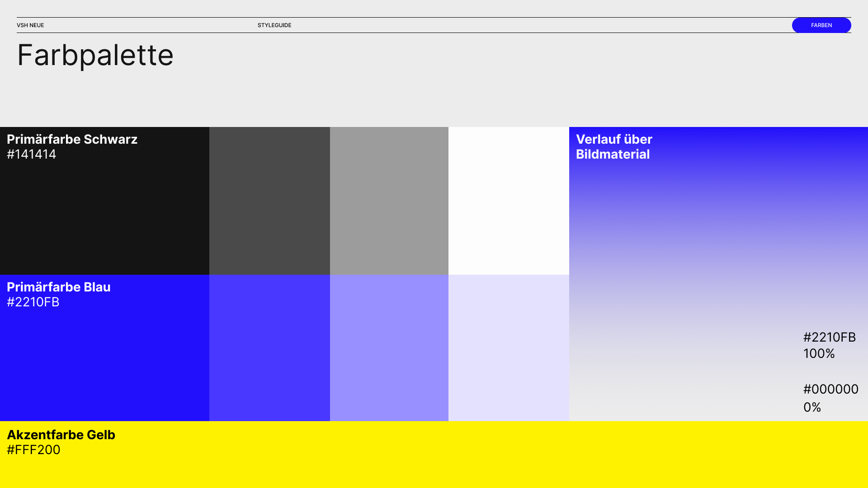Select the medium gray swatch
This screenshot has width=868, height=488.
click(389, 201)
